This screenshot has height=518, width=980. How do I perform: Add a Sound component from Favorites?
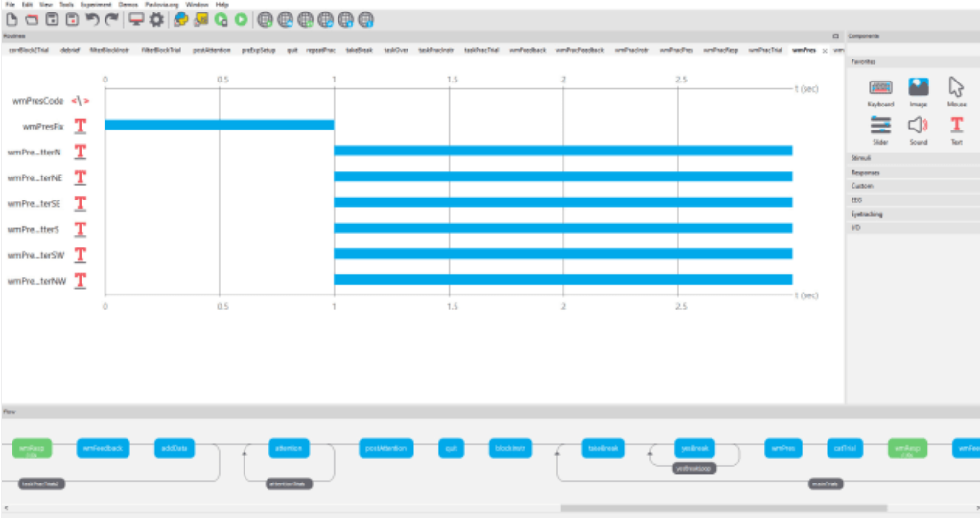click(x=918, y=126)
